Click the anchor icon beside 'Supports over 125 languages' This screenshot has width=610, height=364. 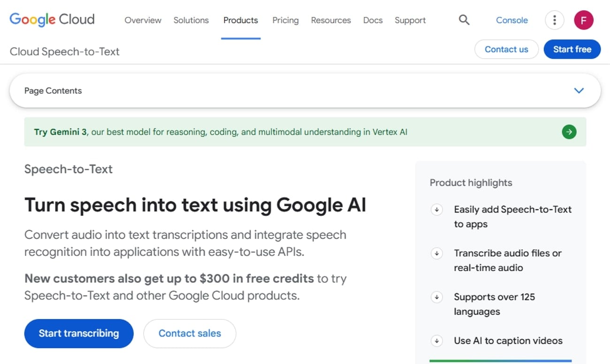tap(436, 297)
